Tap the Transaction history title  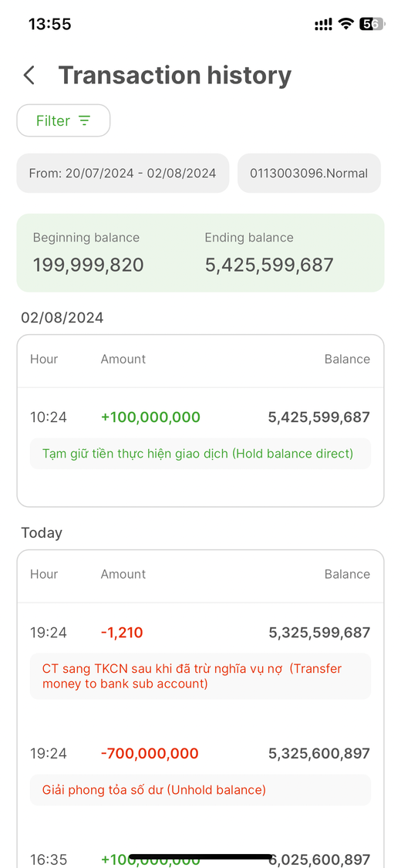(x=175, y=76)
